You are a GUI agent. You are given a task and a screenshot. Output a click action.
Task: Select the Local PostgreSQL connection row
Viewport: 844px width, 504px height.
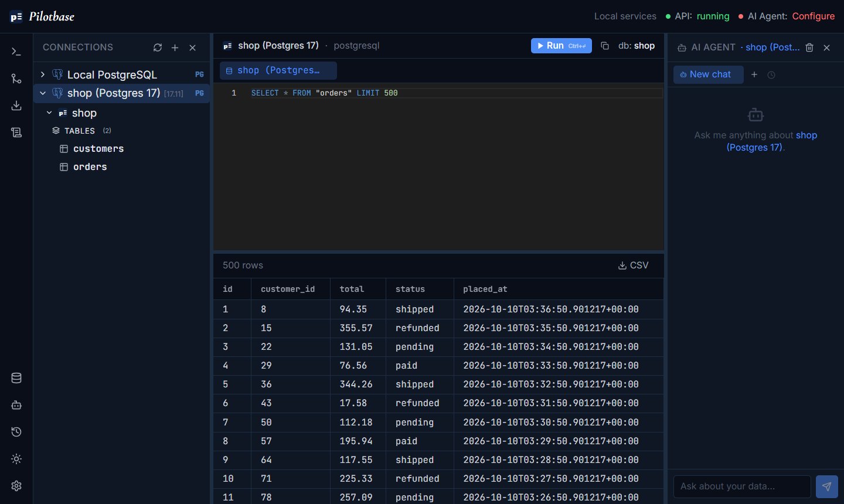122,74
